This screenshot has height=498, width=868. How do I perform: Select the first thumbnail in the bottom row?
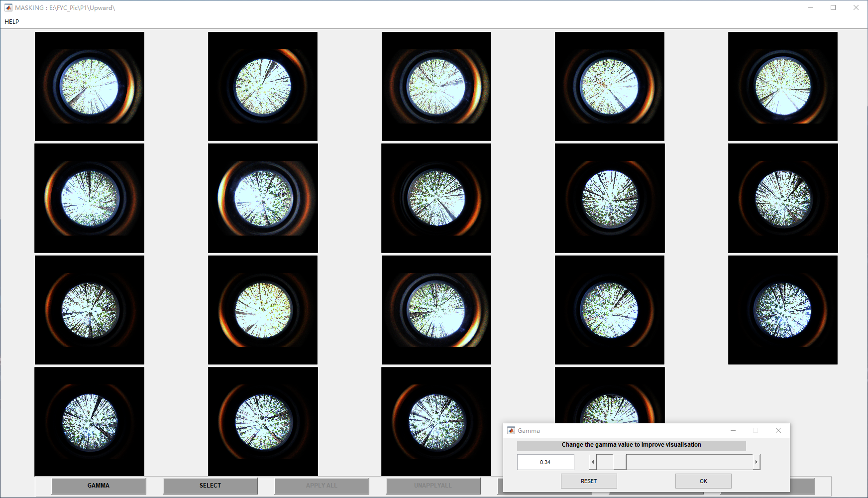(x=90, y=422)
